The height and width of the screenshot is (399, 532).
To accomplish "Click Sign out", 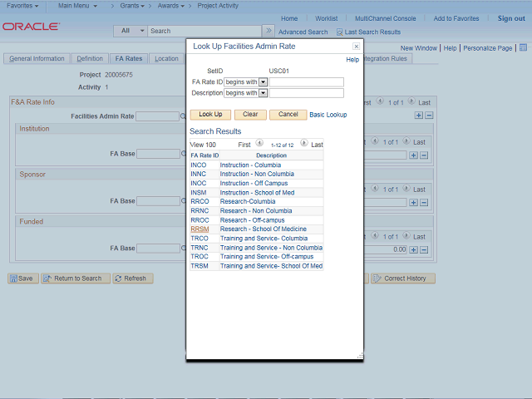I will point(511,18).
